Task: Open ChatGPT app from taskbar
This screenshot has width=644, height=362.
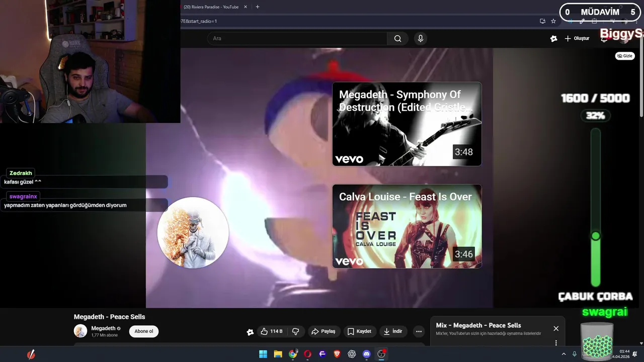Action: [x=352, y=354]
